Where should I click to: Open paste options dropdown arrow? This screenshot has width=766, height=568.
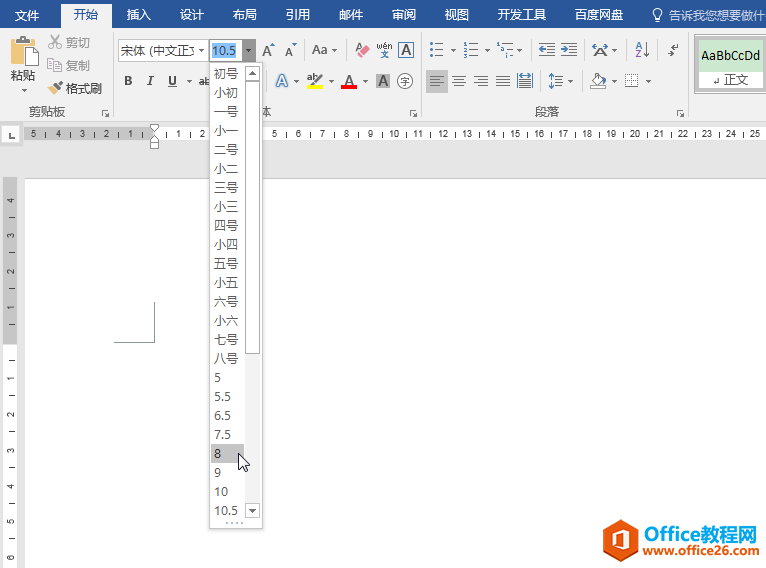click(x=24, y=90)
